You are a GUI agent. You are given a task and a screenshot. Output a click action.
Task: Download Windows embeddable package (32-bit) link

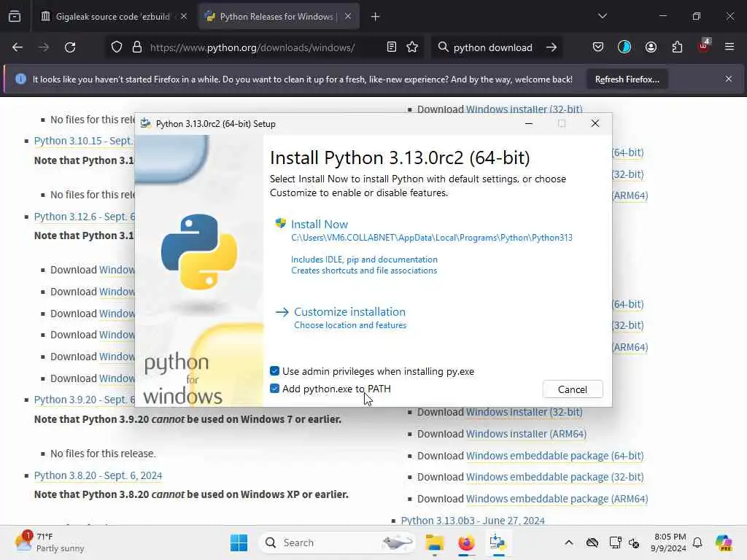coord(554,477)
